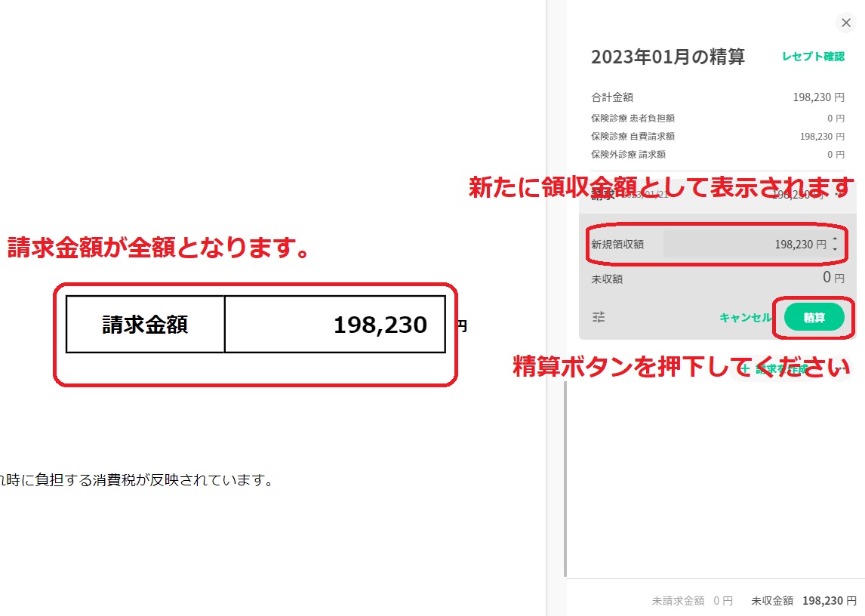Open the more options ellipsis menu

840,369
